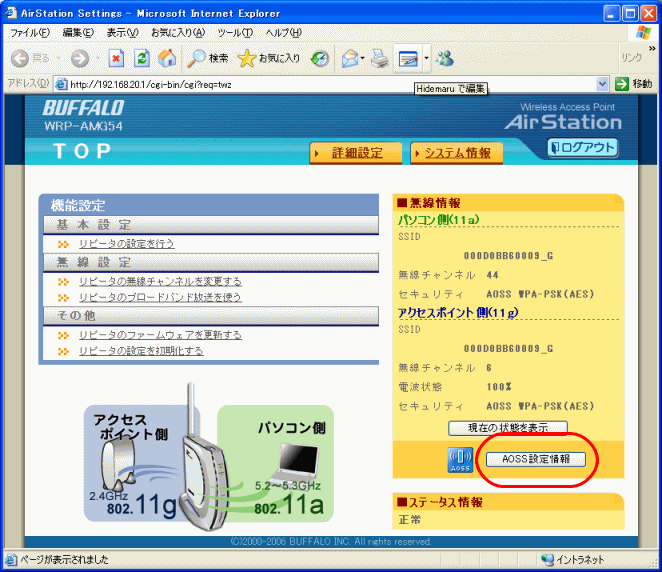The image size is (662, 572).
Task: Click the 無線チャンネル 44 value
Action: pos(492,275)
